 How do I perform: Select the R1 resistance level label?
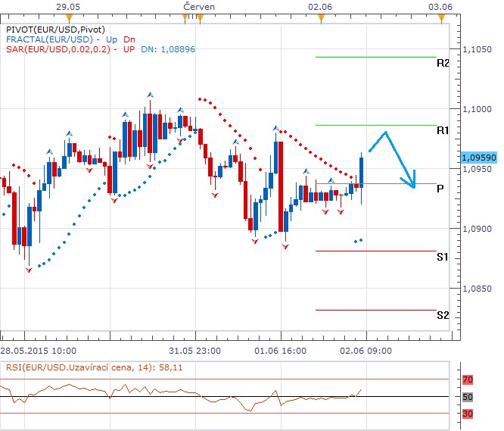[x=443, y=131]
